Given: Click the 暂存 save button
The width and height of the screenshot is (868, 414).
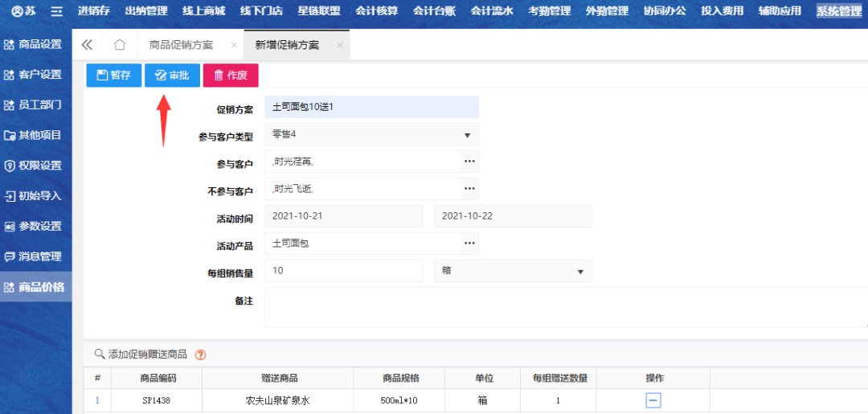Looking at the screenshot, I should point(113,76).
